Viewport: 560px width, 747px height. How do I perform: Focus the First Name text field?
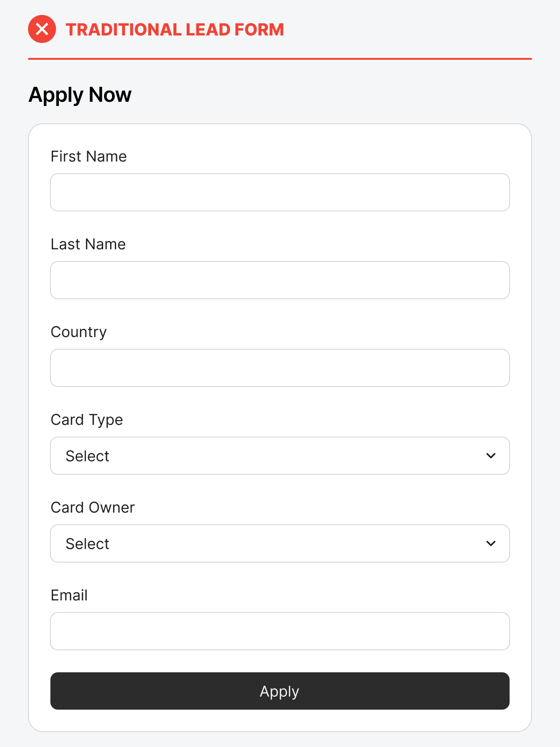[280, 192]
